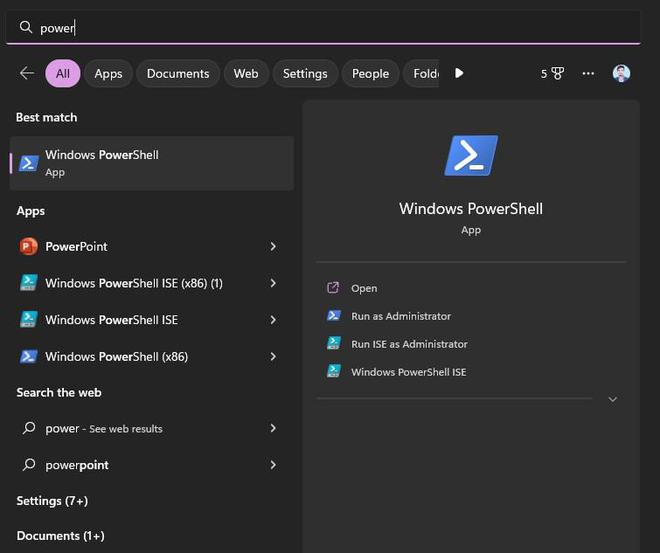Click the Open action icon
The height and width of the screenshot is (553, 660).
click(333, 288)
